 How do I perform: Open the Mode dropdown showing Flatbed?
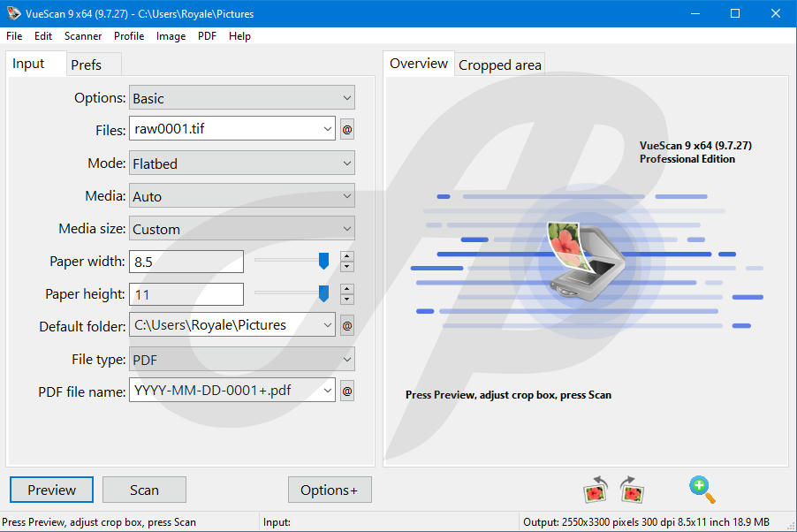pos(242,163)
